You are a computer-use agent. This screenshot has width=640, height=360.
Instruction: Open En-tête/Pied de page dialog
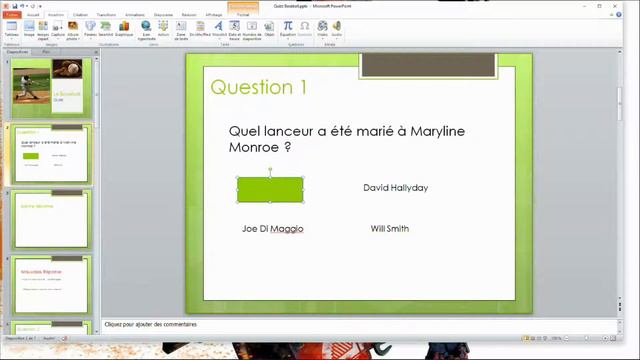[x=200, y=28]
